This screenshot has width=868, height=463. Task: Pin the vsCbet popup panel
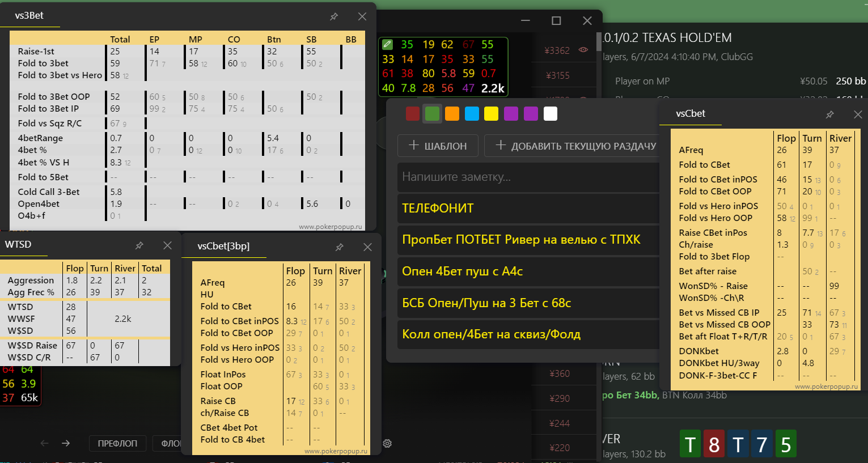point(829,114)
